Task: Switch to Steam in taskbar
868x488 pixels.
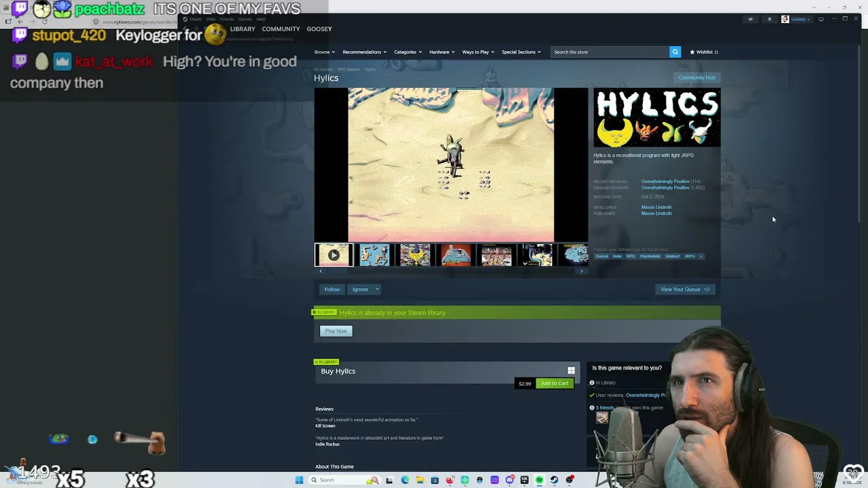Action: click(554, 480)
